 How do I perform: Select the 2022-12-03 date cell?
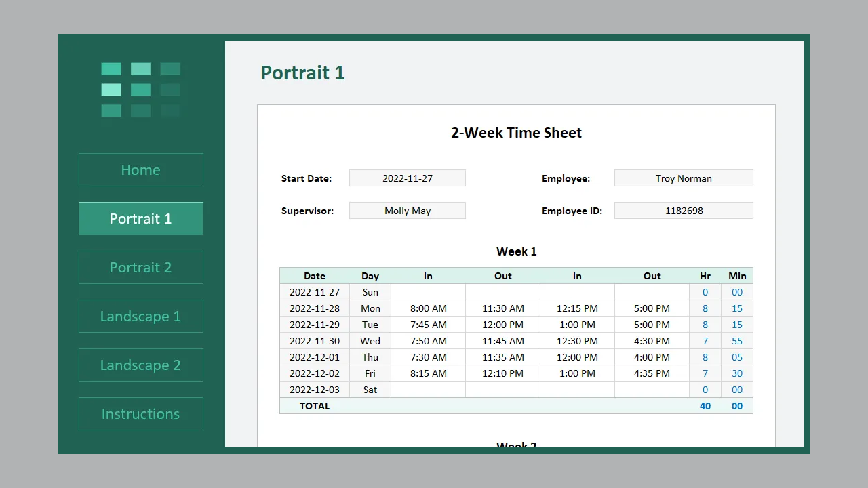315,390
